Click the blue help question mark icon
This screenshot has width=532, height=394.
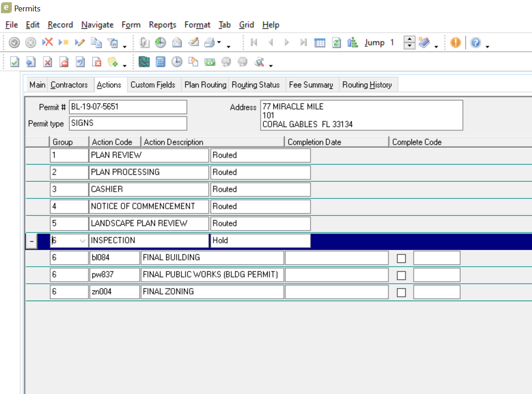click(x=476, y=43)
